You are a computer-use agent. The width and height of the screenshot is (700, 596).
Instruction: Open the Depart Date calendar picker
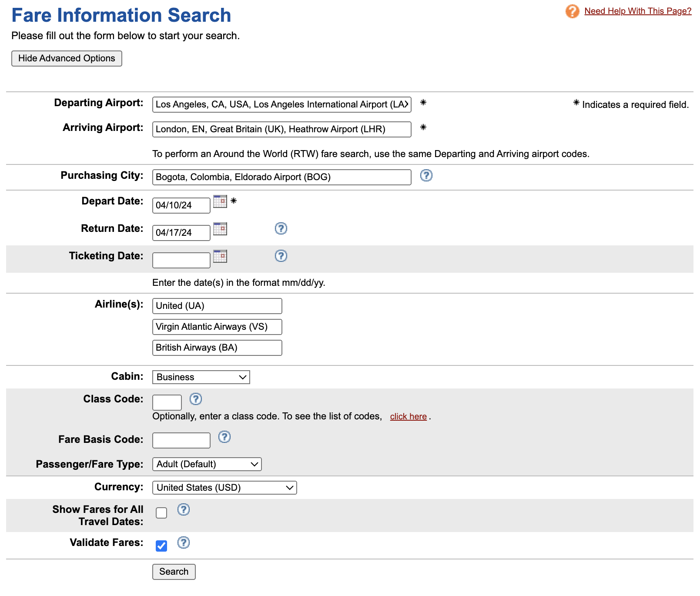pos(220,201)
